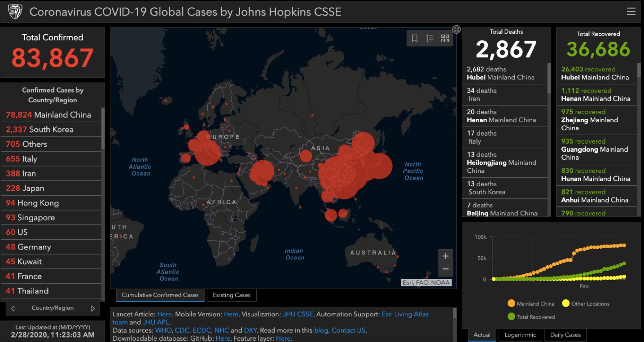Switch to Cumulative Confirmed Cases tab
The height and width of the screenshot is (342, 644).
160,295
